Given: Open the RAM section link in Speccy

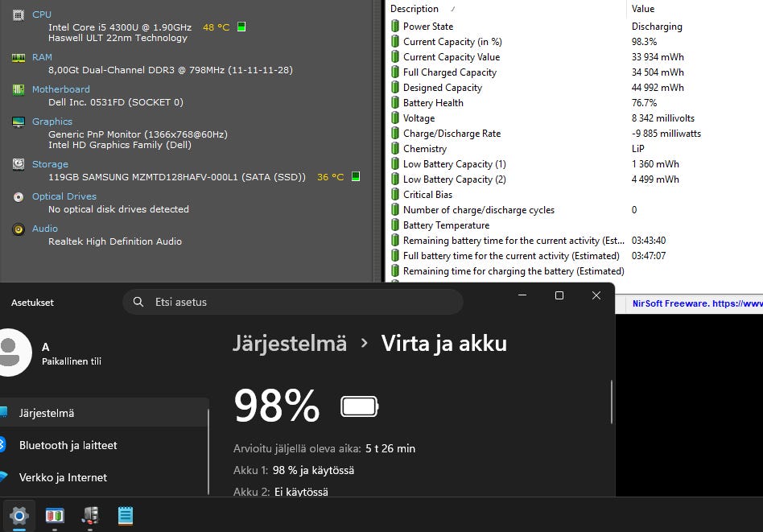Looking at the screenshot, I should 42,57.
